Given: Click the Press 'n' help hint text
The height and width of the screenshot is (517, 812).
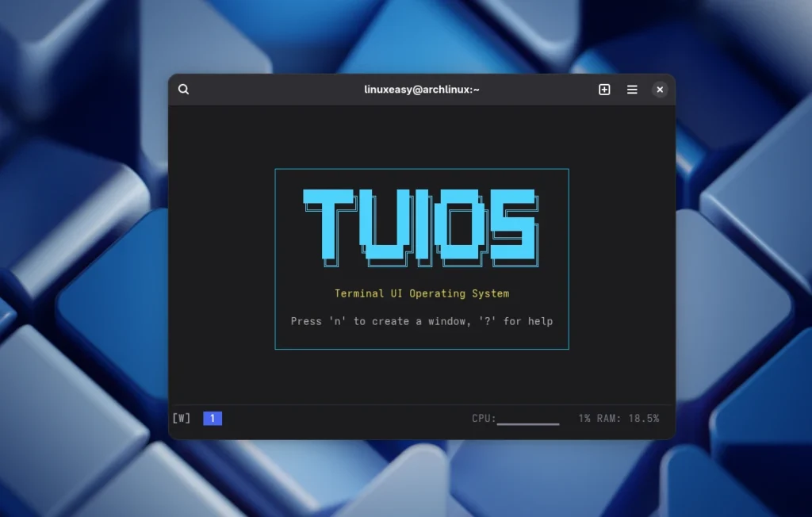Looking at the screenshot, I should (x=422, y=321).
